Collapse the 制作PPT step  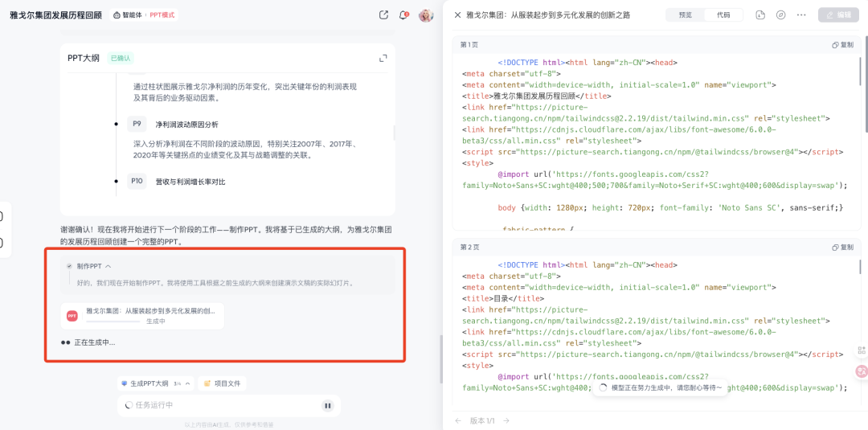click(108, 266)
